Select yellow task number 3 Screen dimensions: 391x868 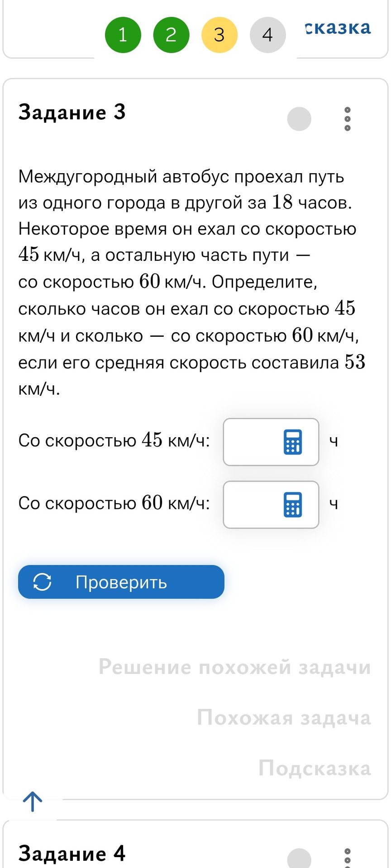click(219, 35)
